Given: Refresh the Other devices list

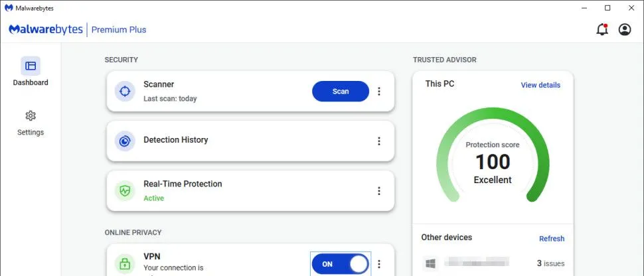Looking at the screenshot, I should (552, 239).
